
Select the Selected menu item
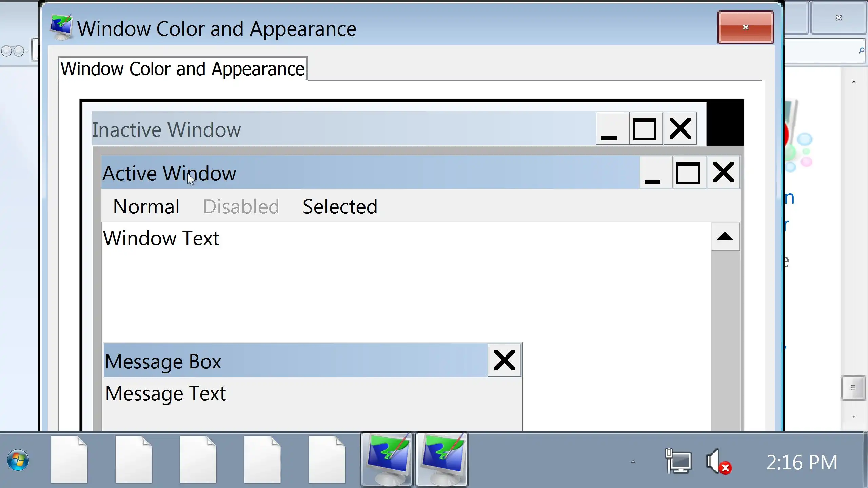click(340, 207)
